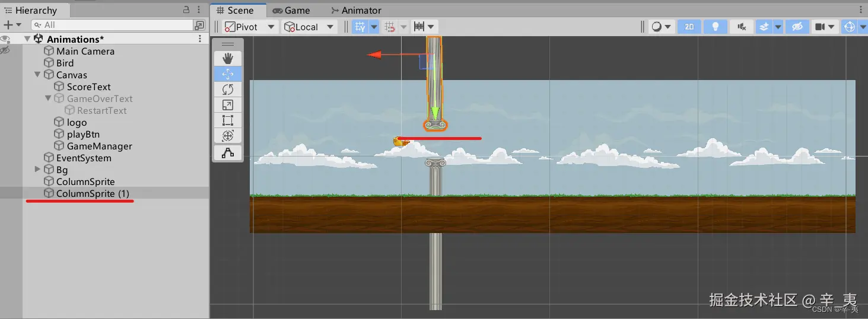
Task: Switch to the Animator tab
Action: pos(356,10)
